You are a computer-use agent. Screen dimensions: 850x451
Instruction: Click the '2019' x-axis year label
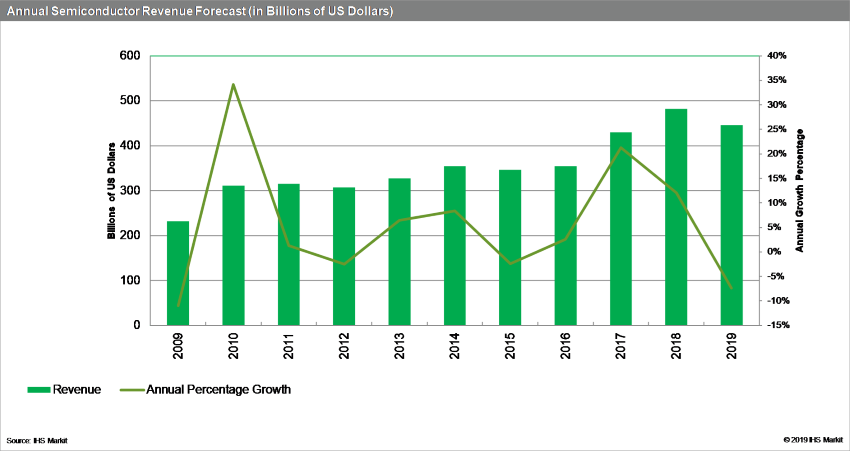[732, 346]
